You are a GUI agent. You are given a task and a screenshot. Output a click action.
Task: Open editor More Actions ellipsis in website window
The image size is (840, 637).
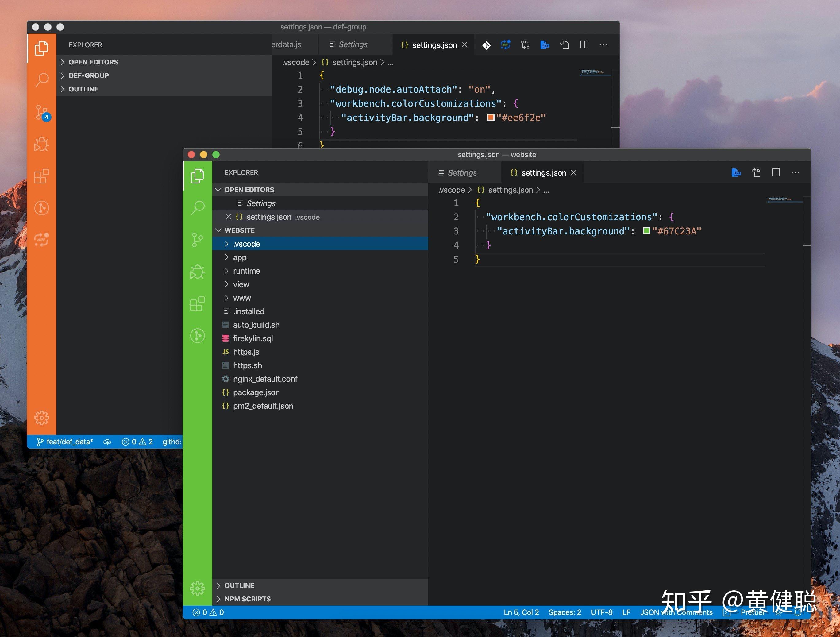click(x=795, y=172)
